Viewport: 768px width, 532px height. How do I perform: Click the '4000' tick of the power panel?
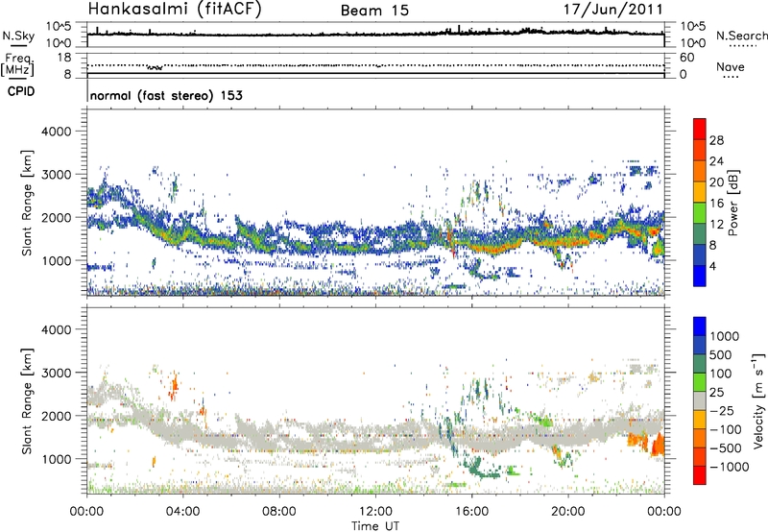point(57,132)
